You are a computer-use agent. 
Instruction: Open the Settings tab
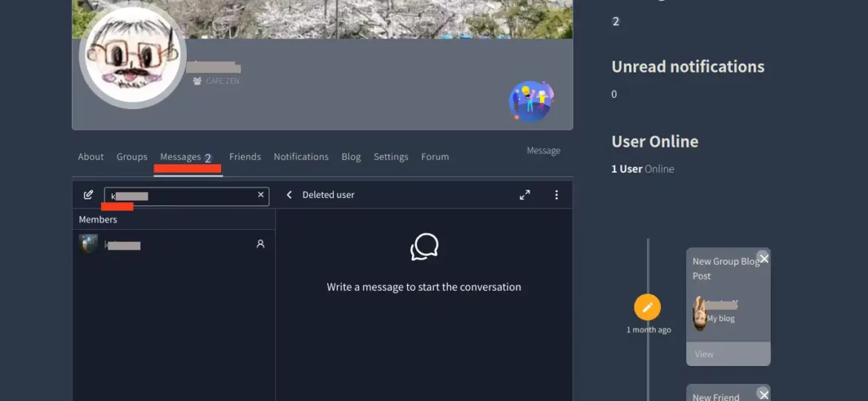pos(391,156)
